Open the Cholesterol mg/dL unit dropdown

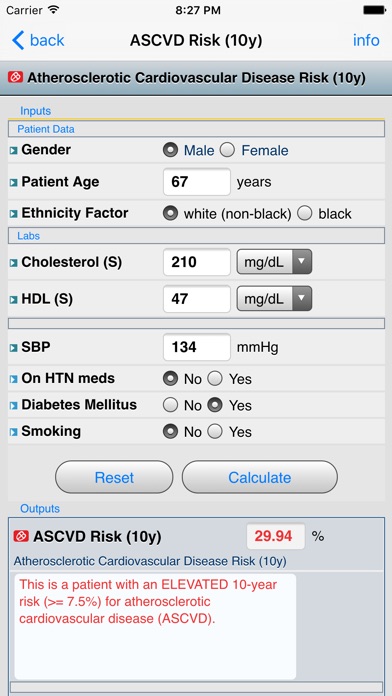(274, 262)
